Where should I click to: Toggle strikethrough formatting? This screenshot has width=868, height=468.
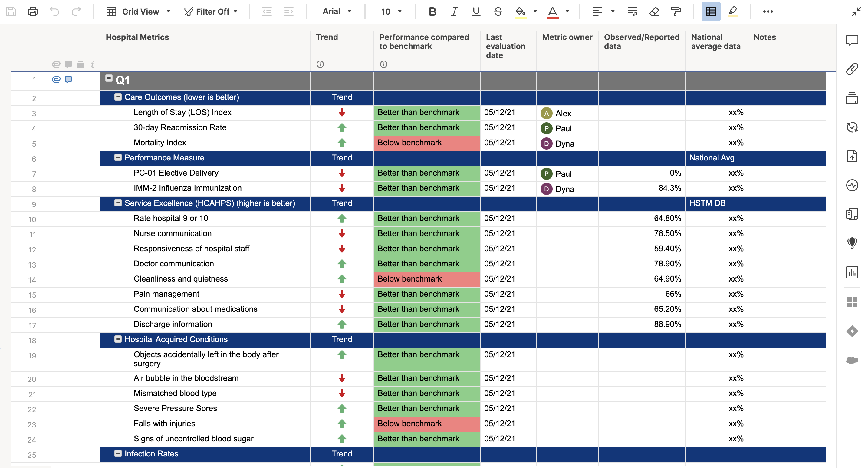coord(498,12)
